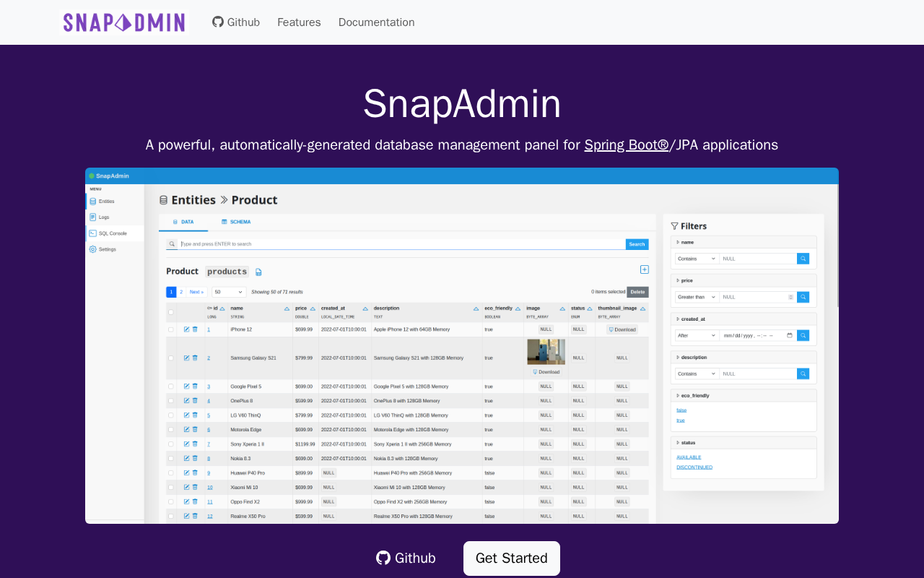Click the magnifier button of the price filter
Screen dimensions: 924x578
pyautogui.click(x=803, y=297)
